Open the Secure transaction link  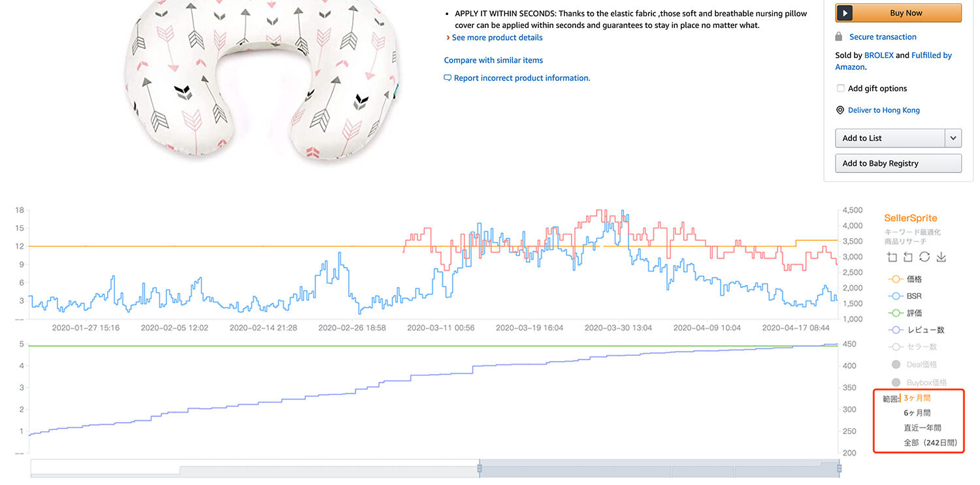point(883,37)
